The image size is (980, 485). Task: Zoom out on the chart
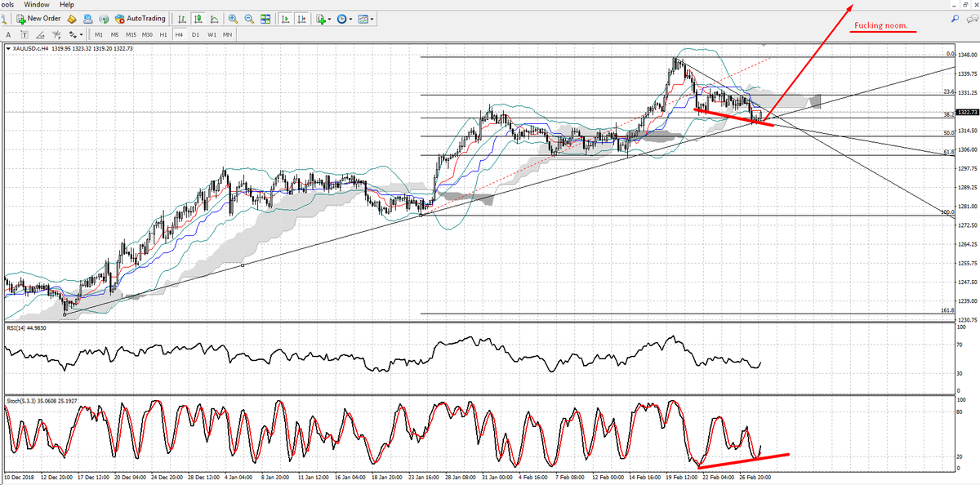pos(249,19)
